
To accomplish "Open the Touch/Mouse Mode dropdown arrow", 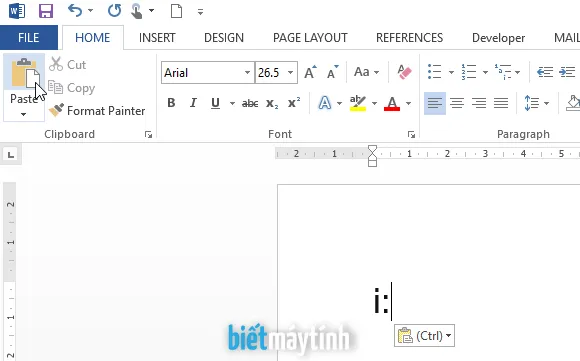I will click(151, 11).
